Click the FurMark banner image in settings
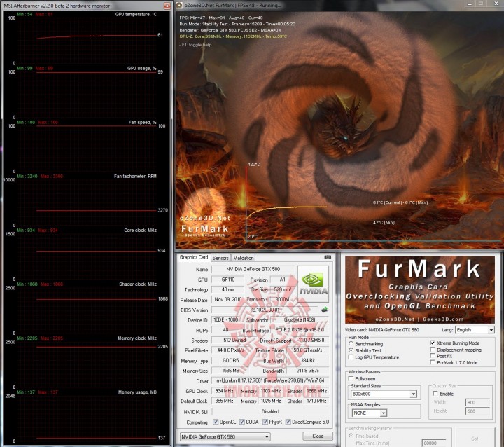504x447 pixels. coord(420,290)
